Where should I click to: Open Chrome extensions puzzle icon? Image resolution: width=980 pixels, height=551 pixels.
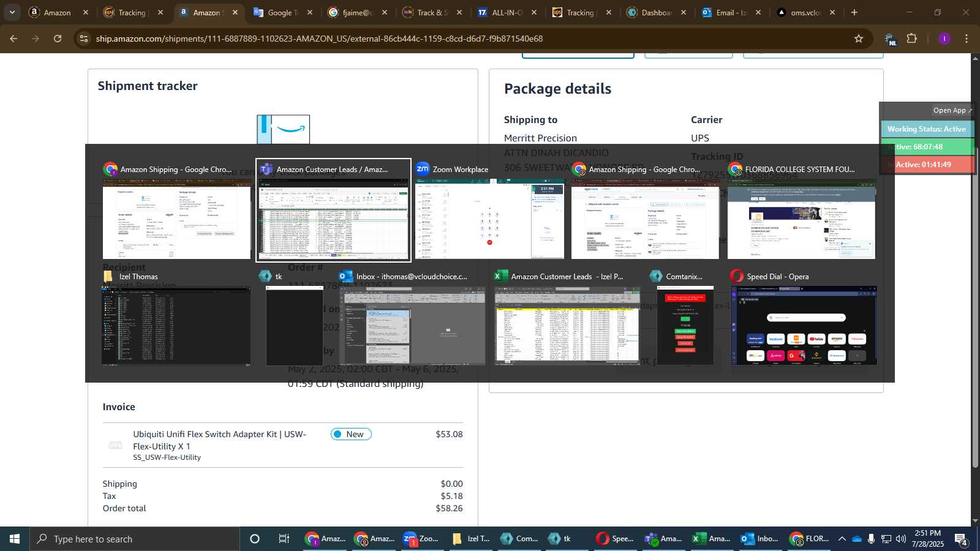pos(911,39)
